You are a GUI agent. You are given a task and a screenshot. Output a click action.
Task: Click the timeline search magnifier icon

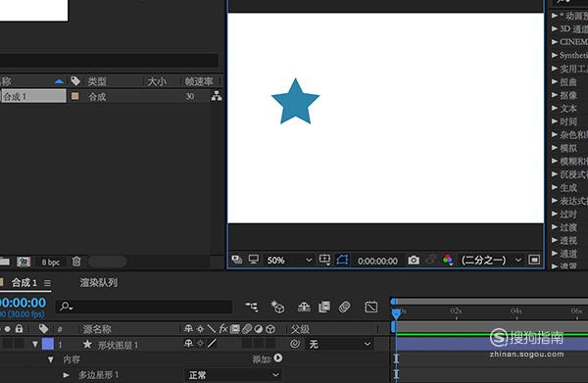click(66, 307)
